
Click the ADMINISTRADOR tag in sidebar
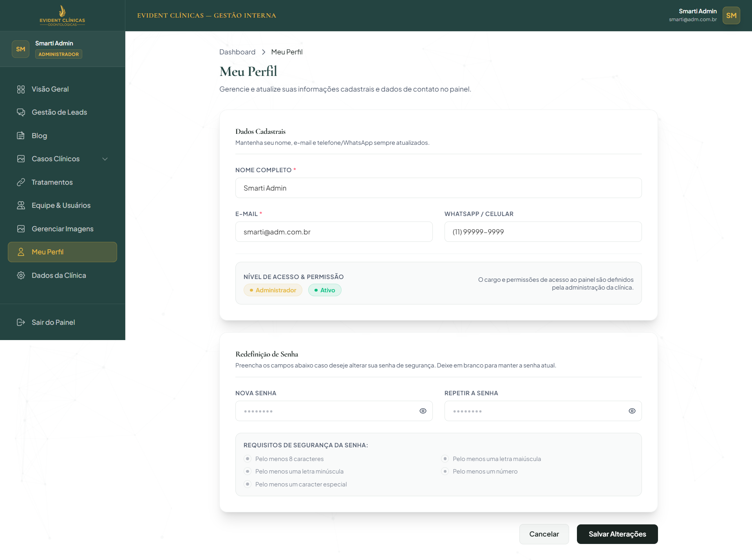click(x=59, y=54)
